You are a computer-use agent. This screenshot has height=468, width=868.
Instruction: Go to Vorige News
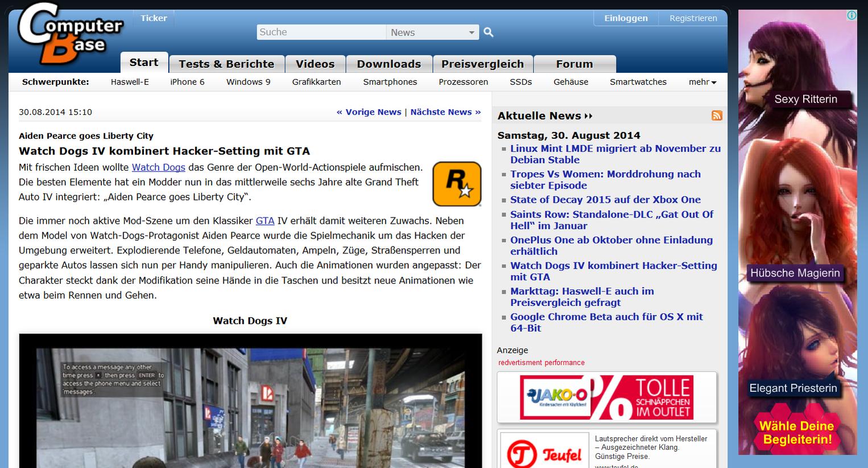click(369, 112)
